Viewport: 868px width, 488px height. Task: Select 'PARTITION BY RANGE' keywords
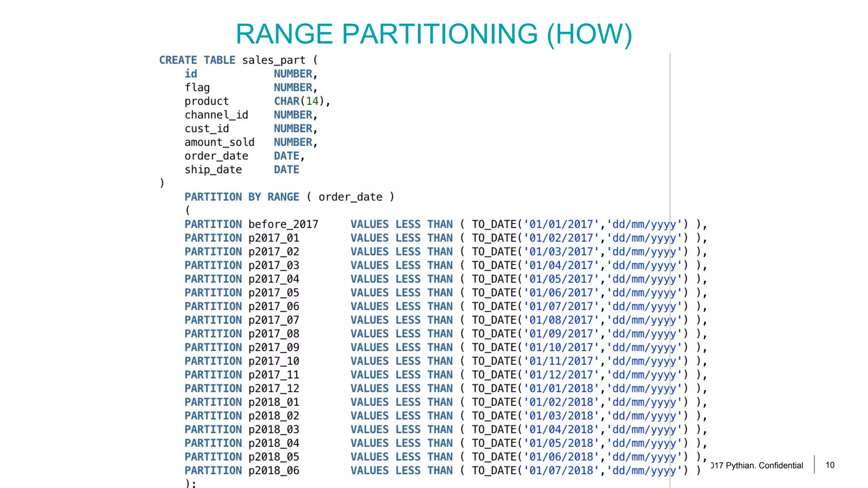[242, 197]
